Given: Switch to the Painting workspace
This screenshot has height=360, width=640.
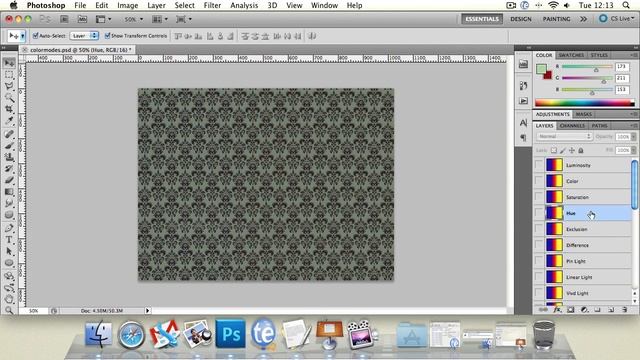Looking at the screenshot, I should [x=556, y=19].
